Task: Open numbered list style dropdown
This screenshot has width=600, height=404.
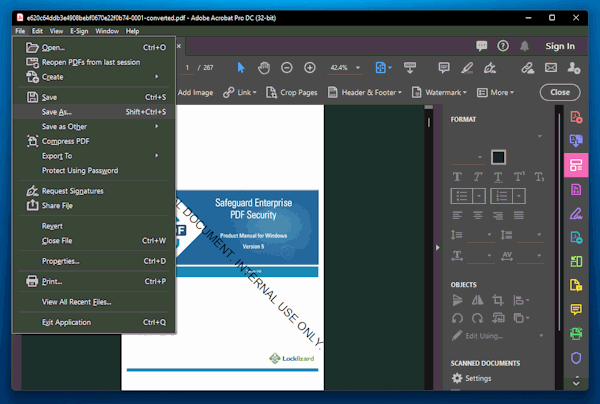Action: (518, 196)
